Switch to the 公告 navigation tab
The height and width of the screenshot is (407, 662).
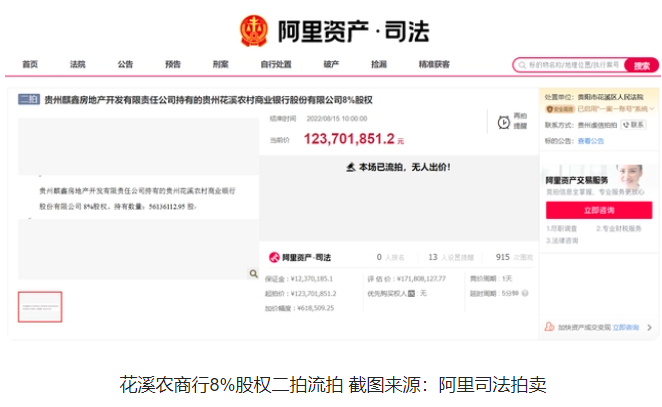(x=125, y=64)
